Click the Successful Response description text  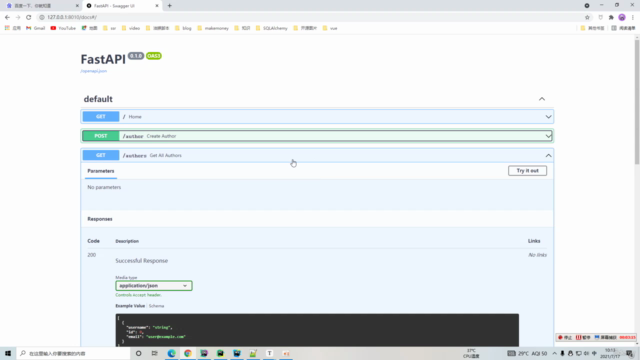(142, 261)
